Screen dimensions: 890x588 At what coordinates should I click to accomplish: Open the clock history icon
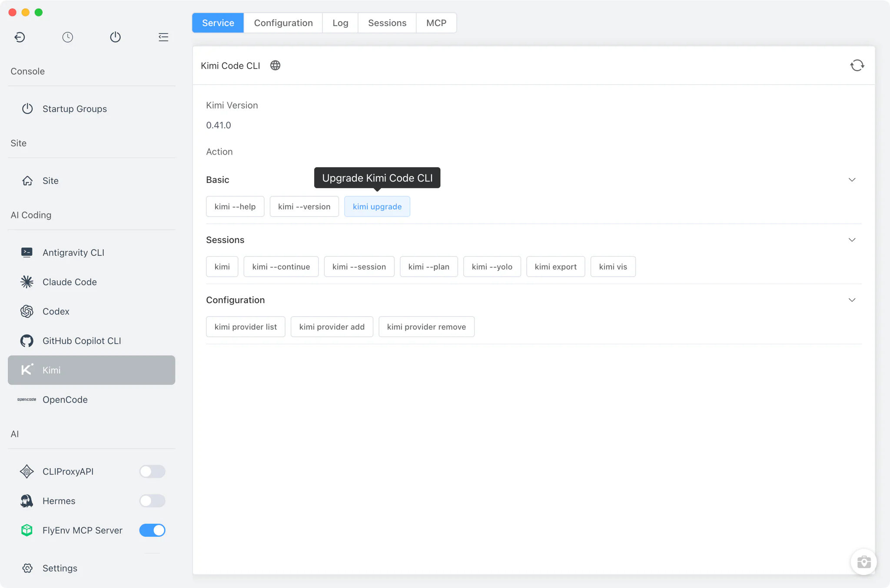[67, 37]
